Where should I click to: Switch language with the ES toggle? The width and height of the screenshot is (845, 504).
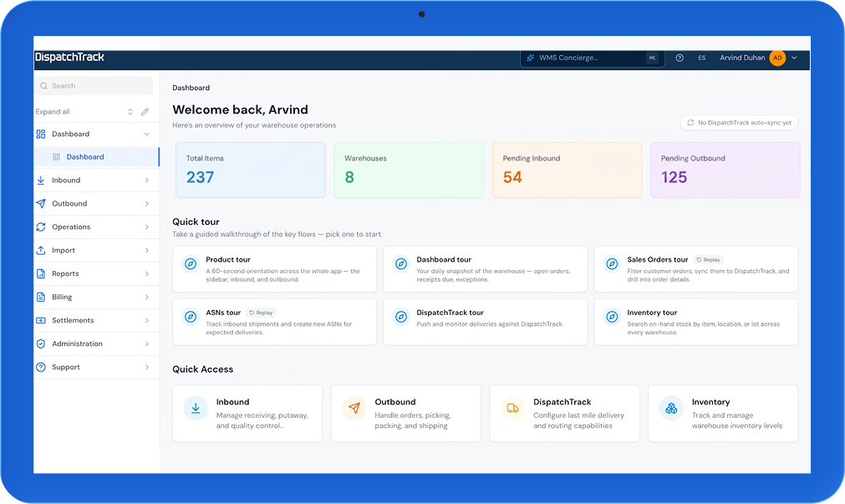701,58
